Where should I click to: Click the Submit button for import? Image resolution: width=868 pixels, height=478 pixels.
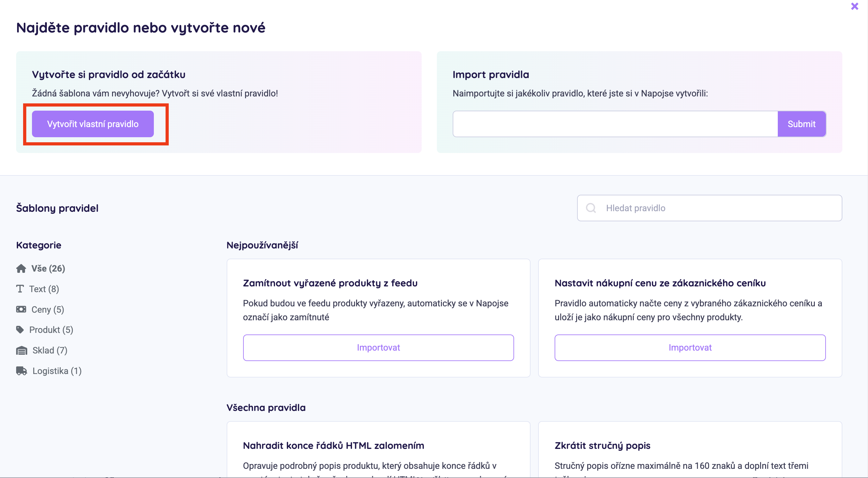click(801, 124)
